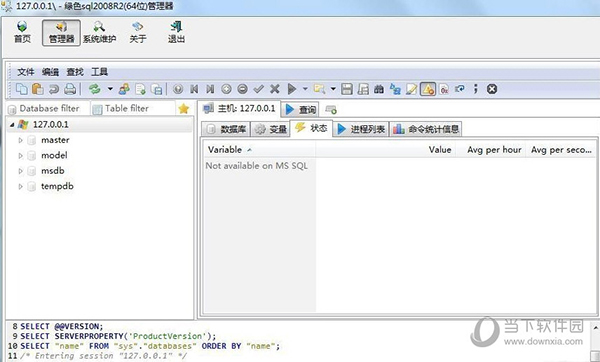The width and height of the screenshot is (600, 362).
Task: Toggle the highlighted Stop on errors warning icon
Action: click(428, 89)
